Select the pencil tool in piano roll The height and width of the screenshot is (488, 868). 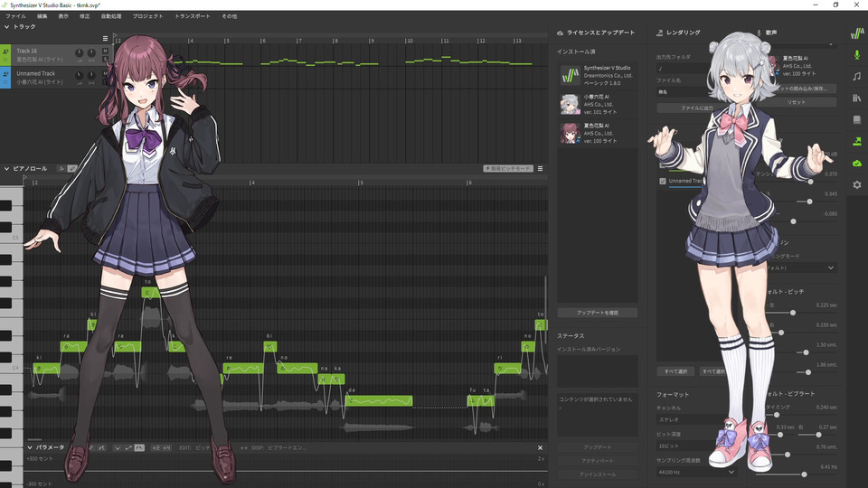point(72,169)
